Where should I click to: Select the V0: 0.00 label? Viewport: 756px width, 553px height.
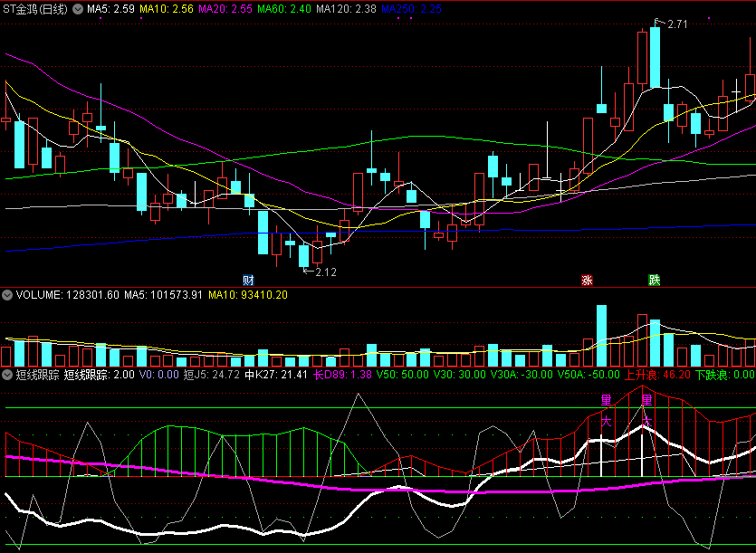(x=158, y=374)
